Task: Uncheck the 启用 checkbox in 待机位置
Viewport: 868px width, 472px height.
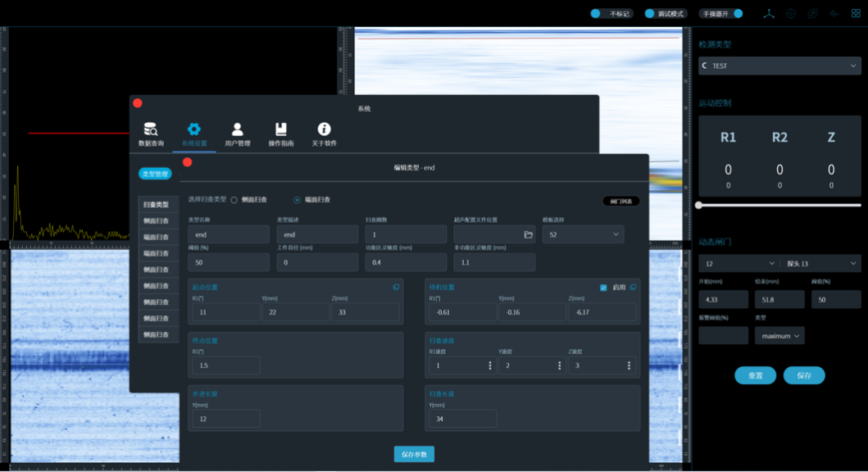Action: [603, 288]
